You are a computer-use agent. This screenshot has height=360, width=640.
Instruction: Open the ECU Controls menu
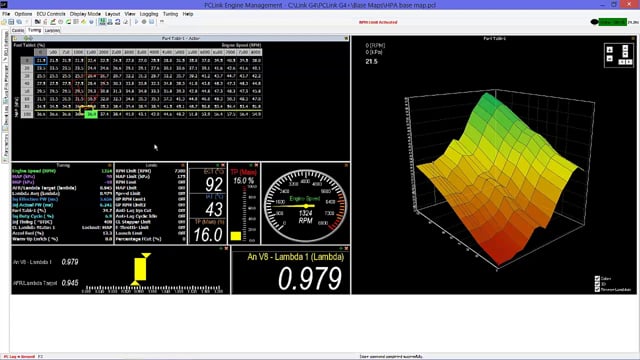pos(51,14)
